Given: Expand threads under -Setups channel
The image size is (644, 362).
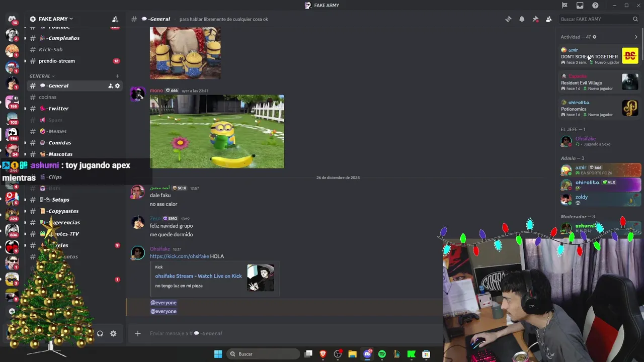Looking at the screenshot, I should (25, 200).
